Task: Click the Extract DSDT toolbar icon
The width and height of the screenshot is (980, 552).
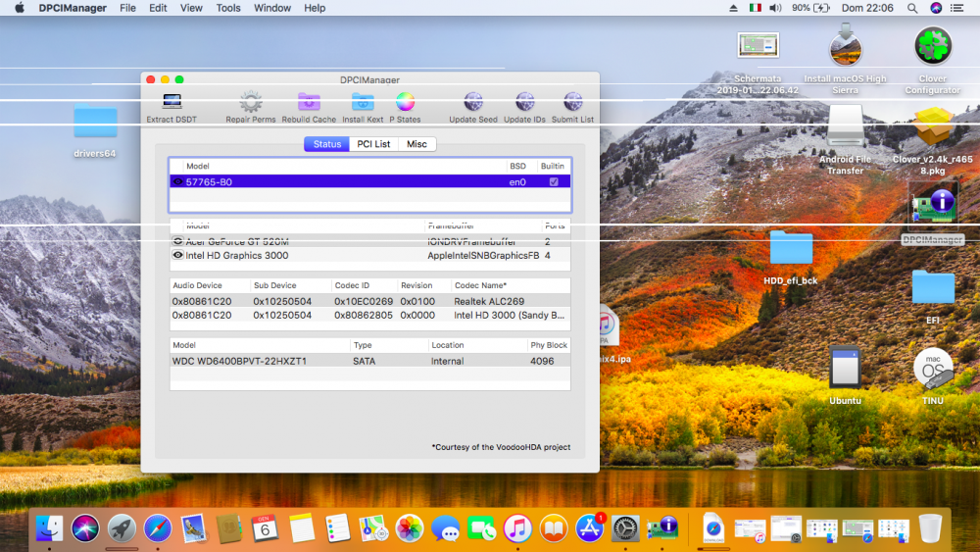Action: coord(171,102)
